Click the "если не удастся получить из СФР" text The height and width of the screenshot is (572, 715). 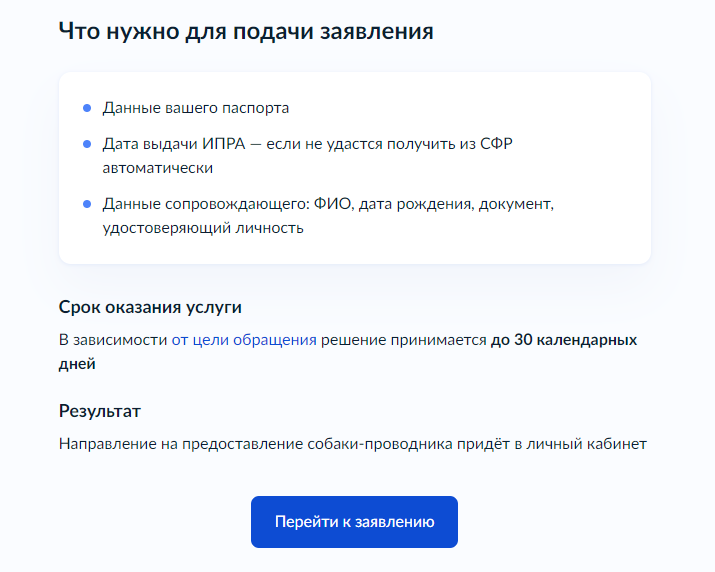tap(389, 144)
